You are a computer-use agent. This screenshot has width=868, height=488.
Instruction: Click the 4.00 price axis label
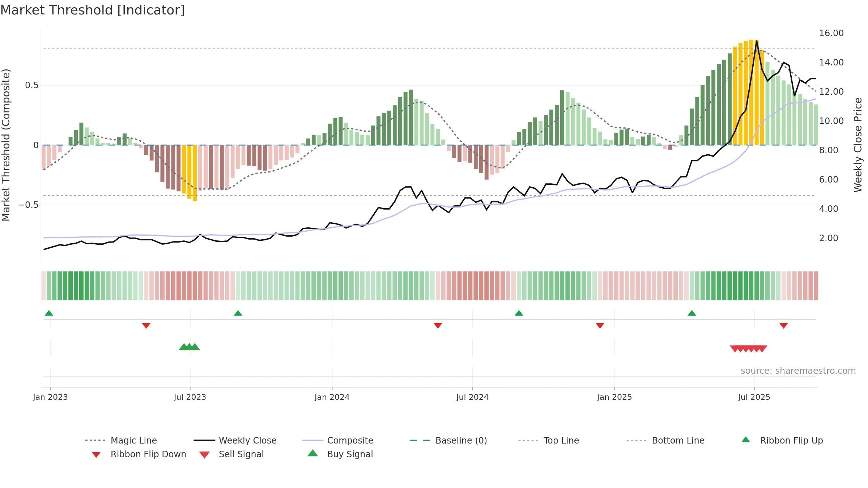829,209
